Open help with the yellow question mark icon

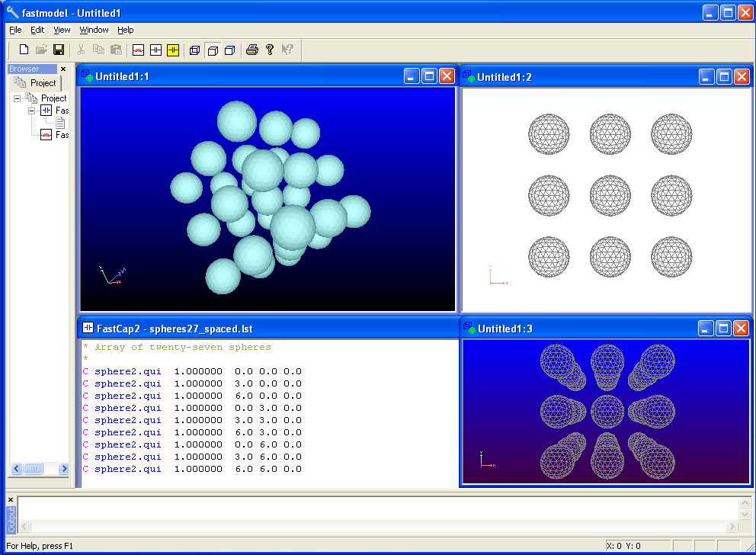pyautogui.click(x=270, y=50)
